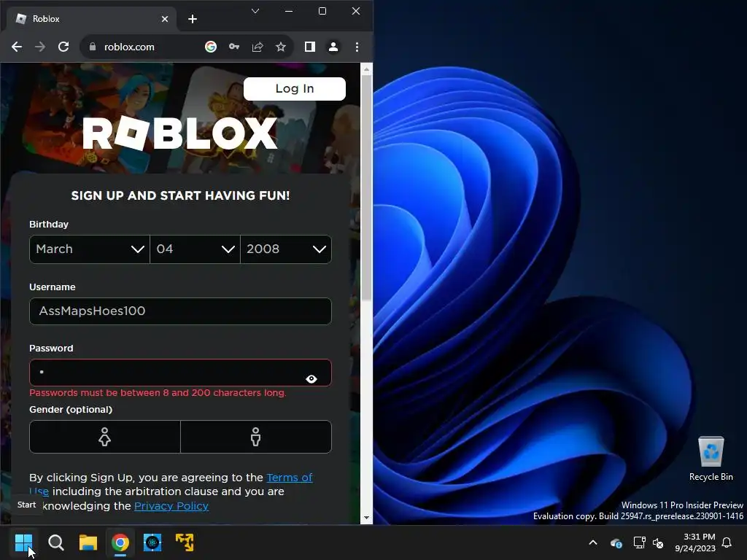
Task: Open Google icon in address bar
Action: coord(211,47)
